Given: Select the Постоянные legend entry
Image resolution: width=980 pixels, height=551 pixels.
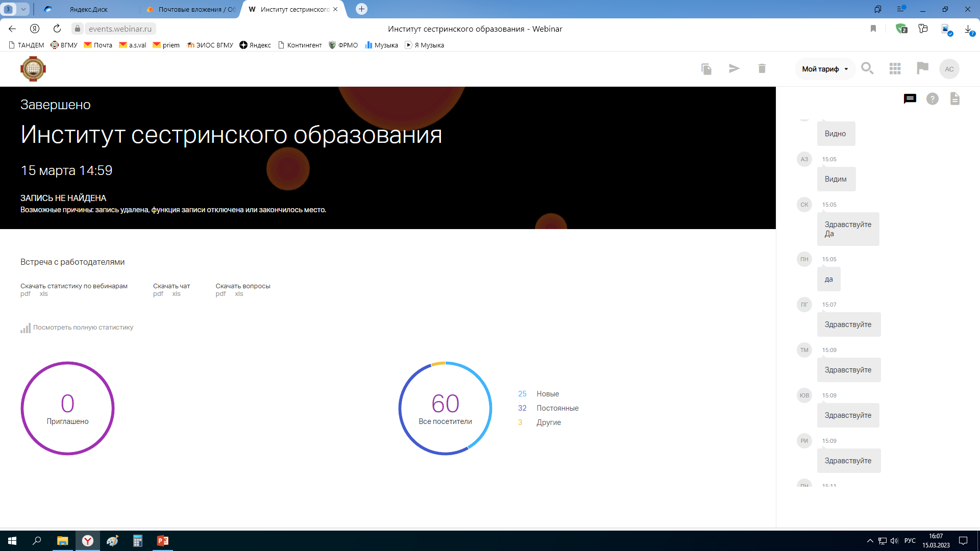Looking at the screenshot, I should tap(548, 408).
